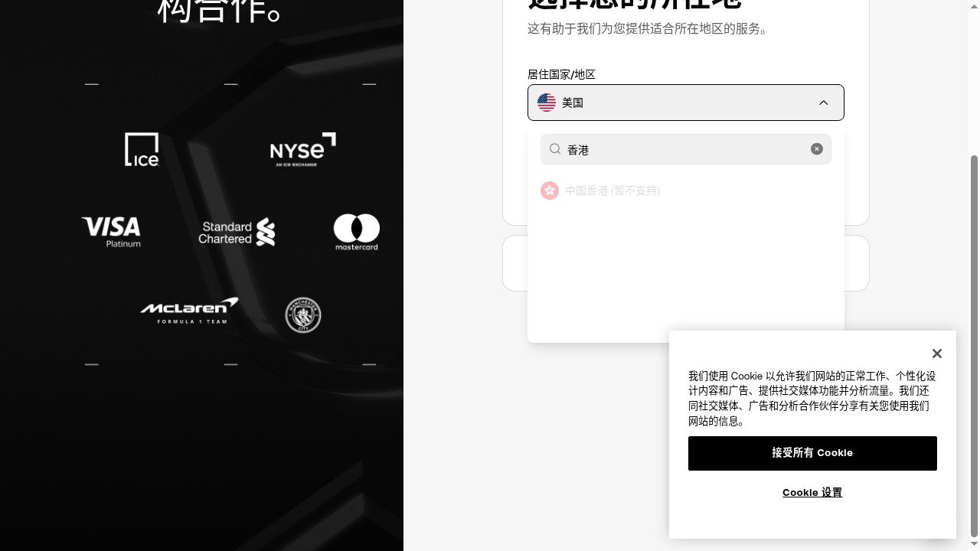Screen dimensions: 980x551
Task: Click the US flag icon in country selector
Action: click(x=547, y=103)
